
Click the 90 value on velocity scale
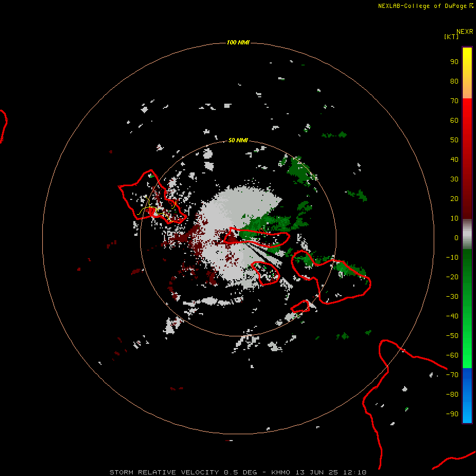coord(454,62)
